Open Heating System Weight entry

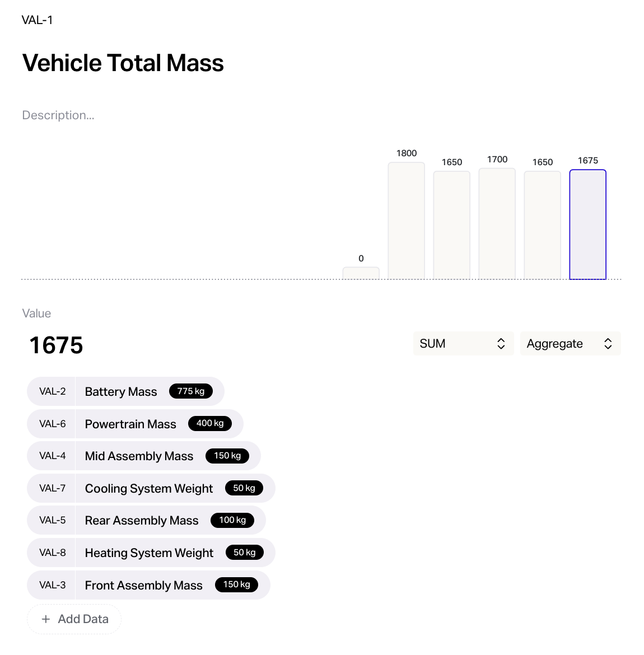151,553
